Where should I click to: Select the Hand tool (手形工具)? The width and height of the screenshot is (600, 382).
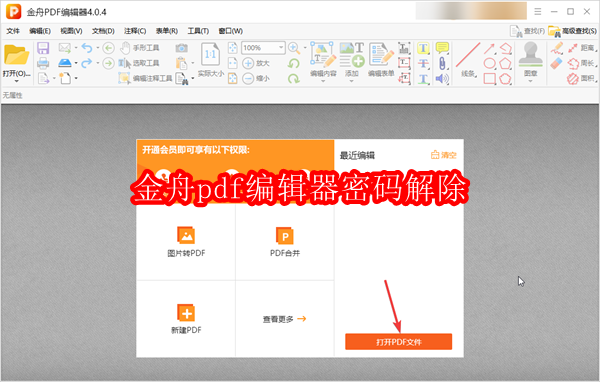[x=139, y=48]
